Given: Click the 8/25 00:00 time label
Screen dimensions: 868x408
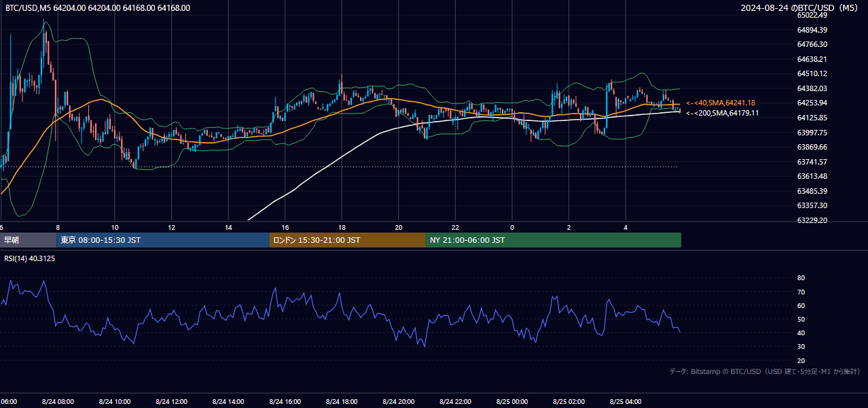Looking at the screenshot, I should 512,401.
